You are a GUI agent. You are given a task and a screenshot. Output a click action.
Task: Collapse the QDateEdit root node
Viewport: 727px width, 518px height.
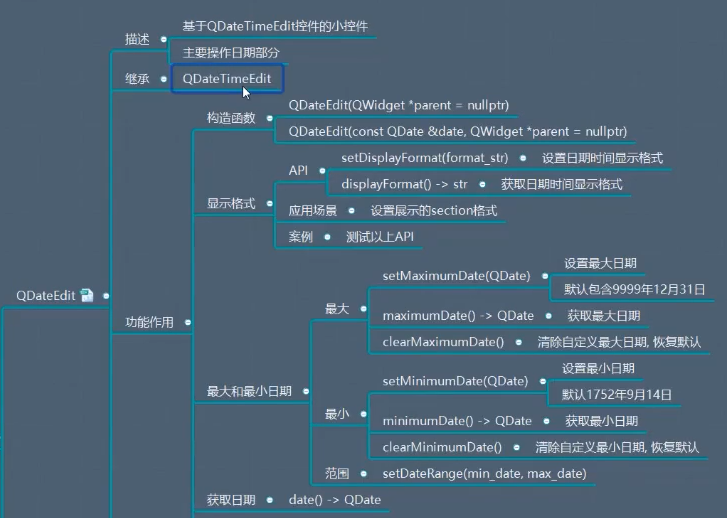point(106,296)
